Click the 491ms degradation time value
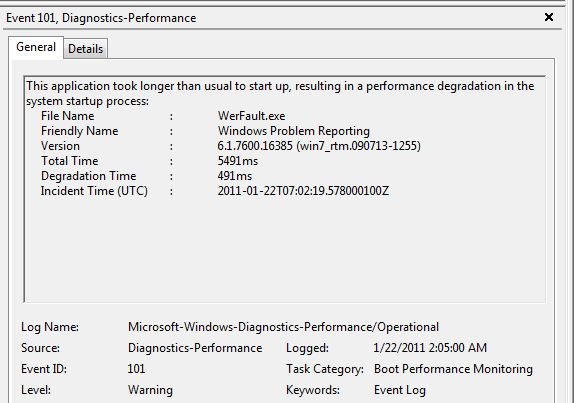The width and height of the screenshot is (574, 403). tap(235, 176)
